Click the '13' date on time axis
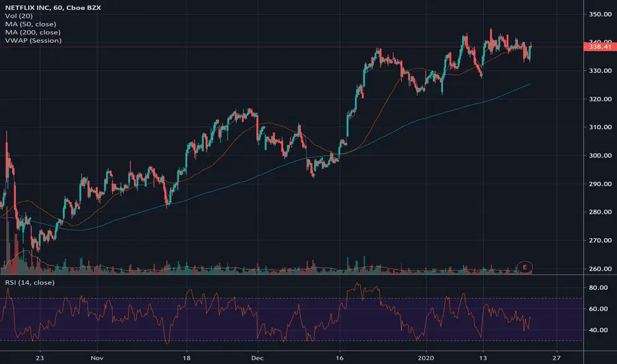 click(483, 358)
